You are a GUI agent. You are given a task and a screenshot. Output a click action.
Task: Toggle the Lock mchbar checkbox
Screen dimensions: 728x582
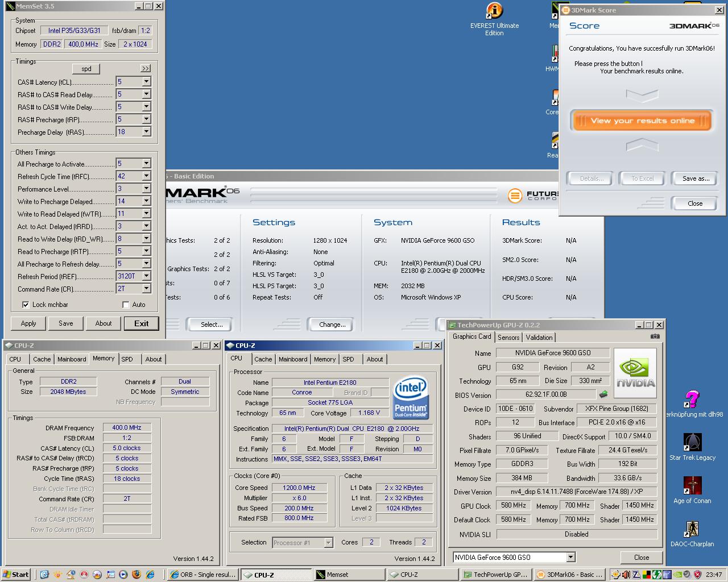click(26, 305)
